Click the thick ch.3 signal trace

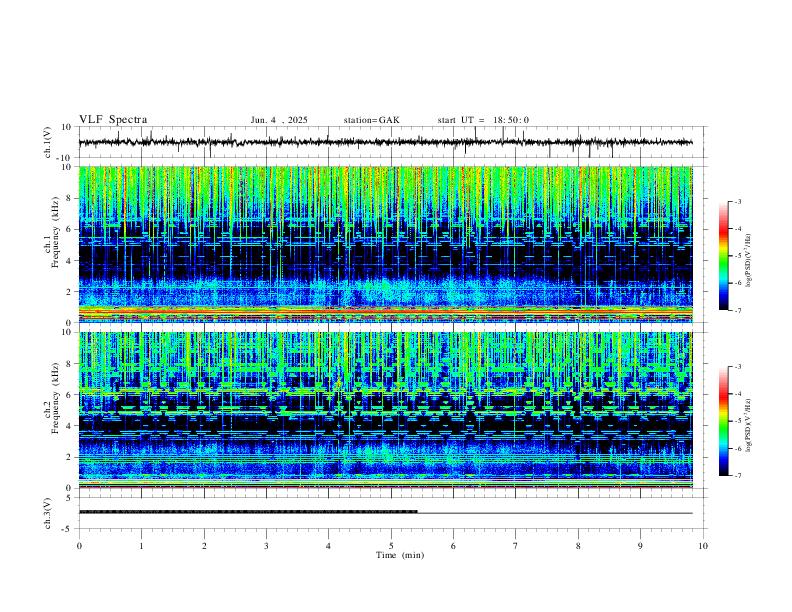tap(248, 512)
